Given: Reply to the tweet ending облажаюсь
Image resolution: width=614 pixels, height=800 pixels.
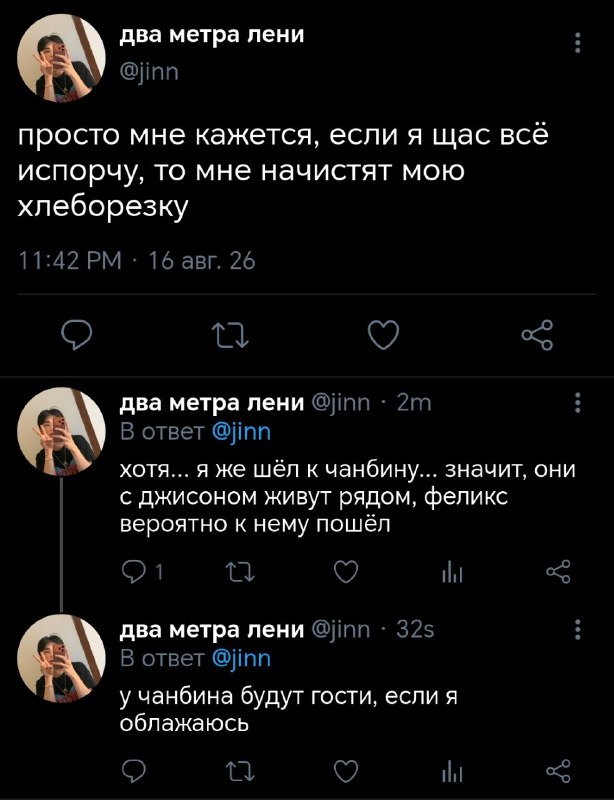Looking at the screenshot, I should 135,771.
